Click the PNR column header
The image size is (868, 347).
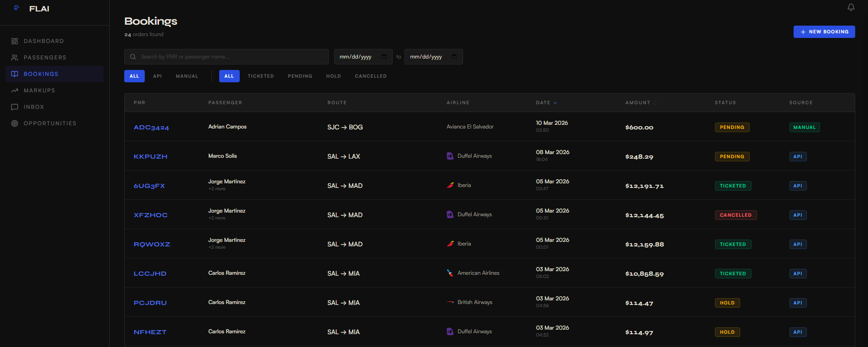pos(139,103)
